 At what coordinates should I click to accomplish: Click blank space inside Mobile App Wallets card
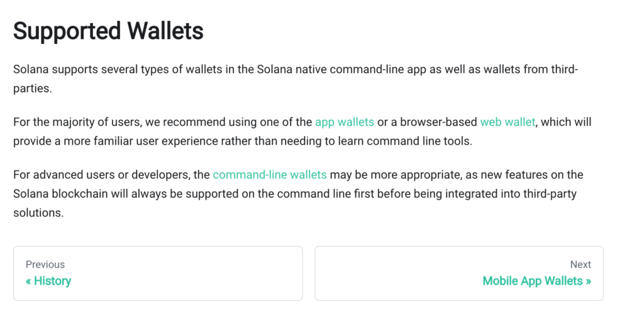click(x=390, y=273)
